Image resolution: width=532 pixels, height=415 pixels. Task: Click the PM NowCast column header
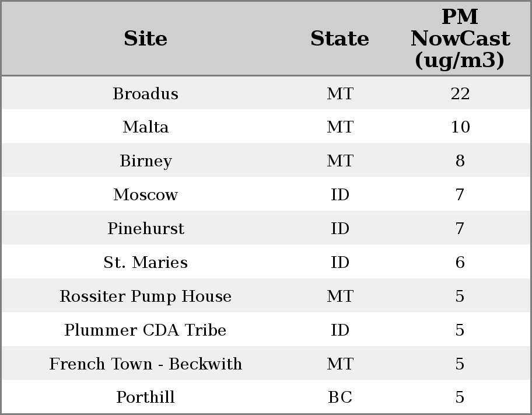(x=460, y=39)
